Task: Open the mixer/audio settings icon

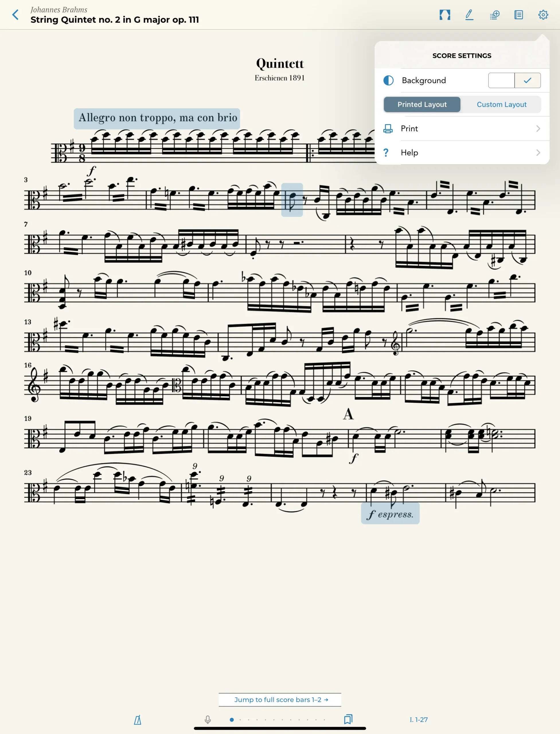Action: coord(494,14)
